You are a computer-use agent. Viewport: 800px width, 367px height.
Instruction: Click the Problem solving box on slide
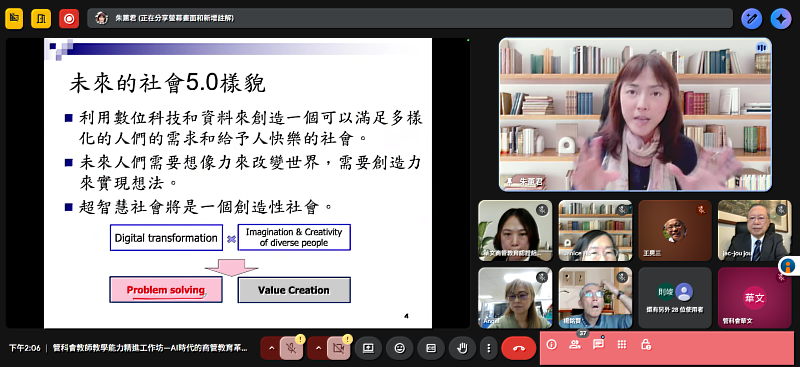click(166, 290)
